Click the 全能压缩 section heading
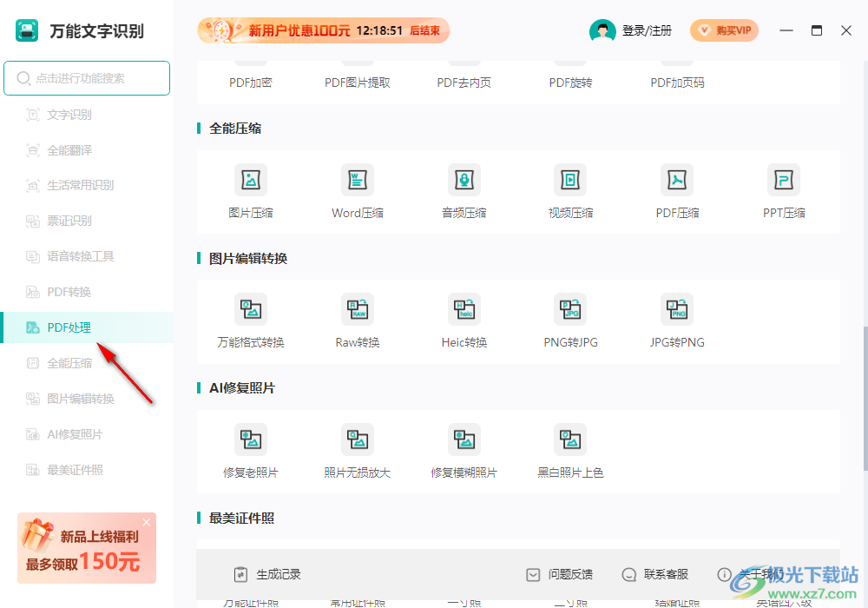 235,129
